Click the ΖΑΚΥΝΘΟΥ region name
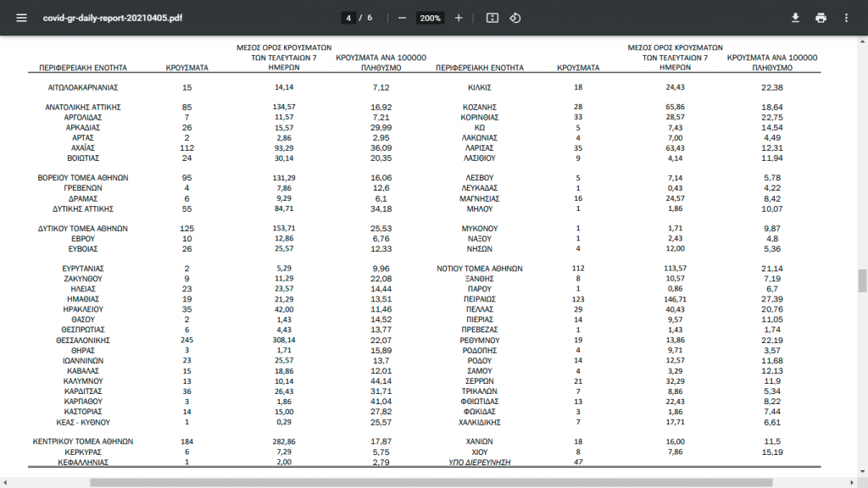 tap(83, 279)
